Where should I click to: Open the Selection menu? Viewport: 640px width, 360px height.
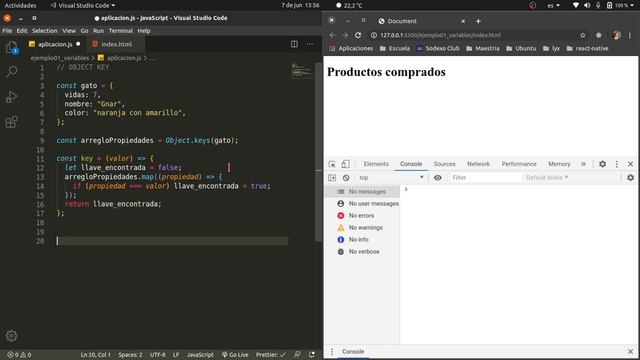[45, 31]
